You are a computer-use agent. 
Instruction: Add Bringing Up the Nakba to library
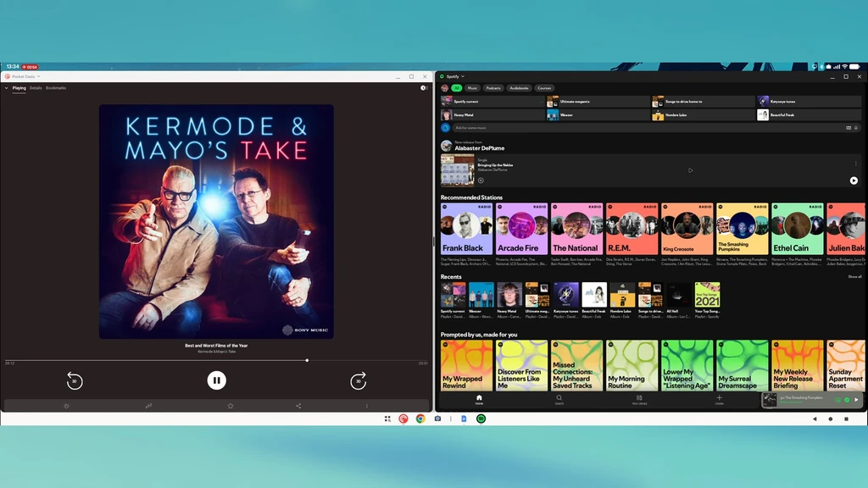(x=481, y=180)
